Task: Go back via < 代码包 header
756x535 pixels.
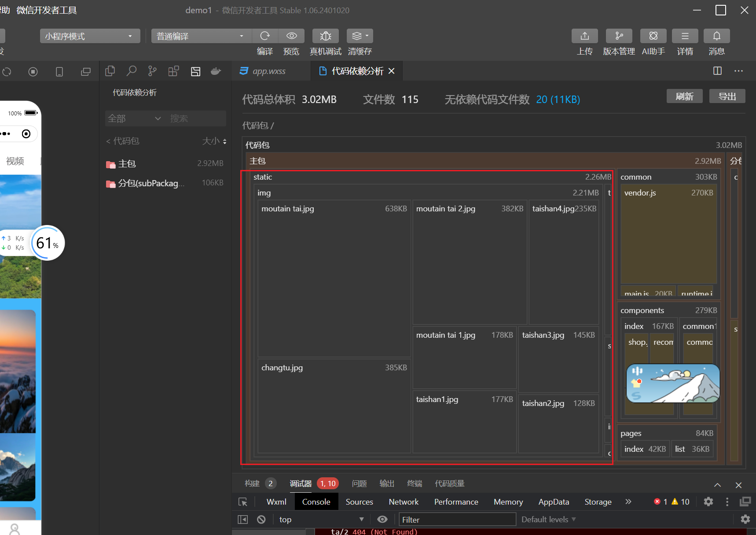Action: coord(123,141)
